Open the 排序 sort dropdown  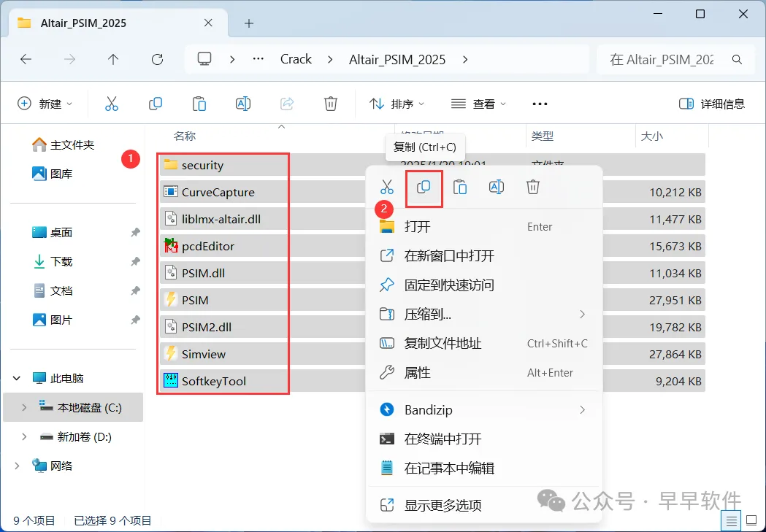397,104
